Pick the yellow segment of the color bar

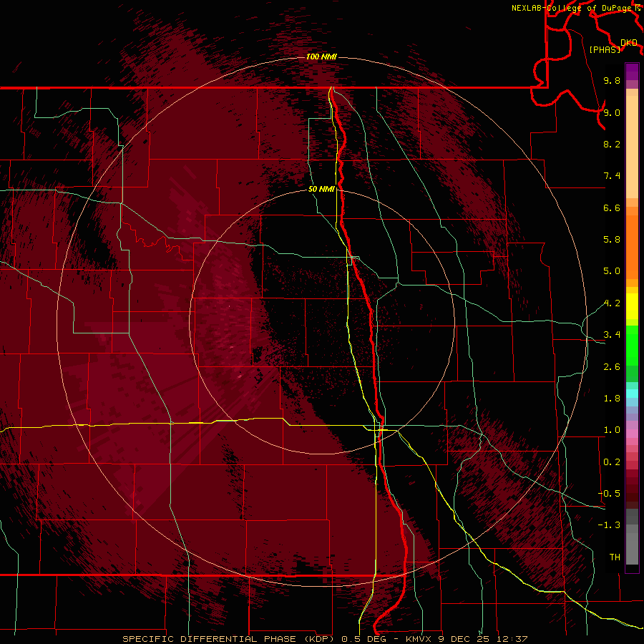tap(632, 306)
